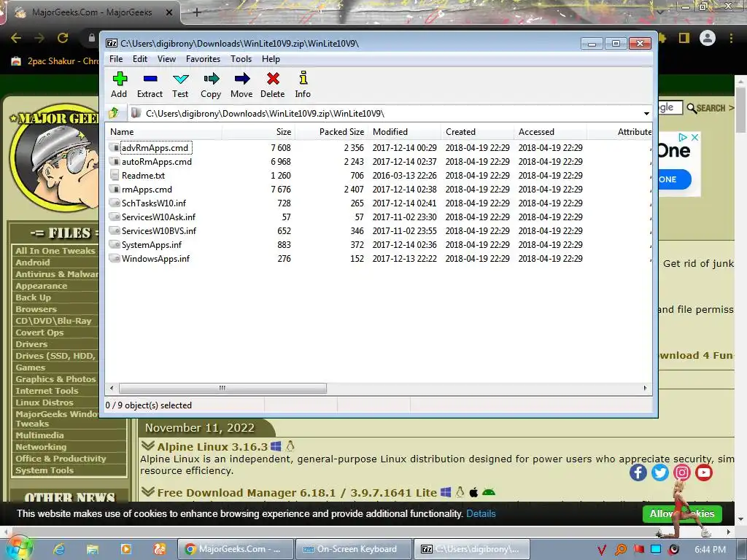Click the right arrow of the file list scrollbar

pos(645,388)
